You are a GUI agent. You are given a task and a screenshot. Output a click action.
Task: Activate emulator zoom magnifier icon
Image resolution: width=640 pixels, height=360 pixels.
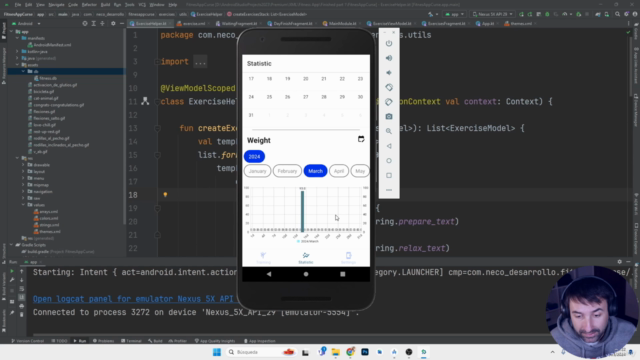(389, 131)
